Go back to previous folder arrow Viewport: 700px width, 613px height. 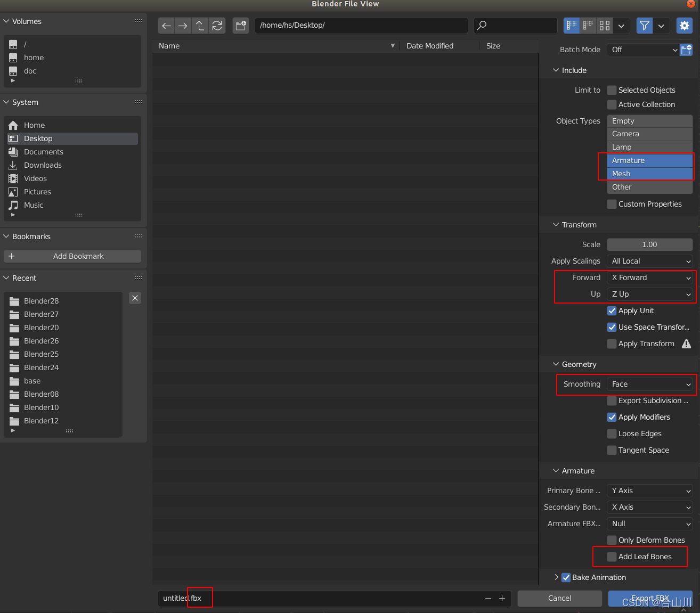[166, 26]
